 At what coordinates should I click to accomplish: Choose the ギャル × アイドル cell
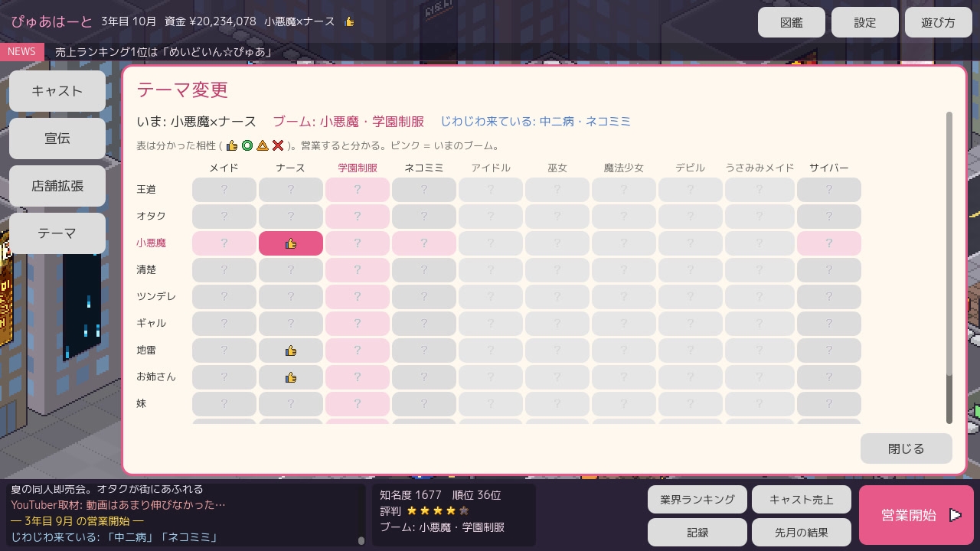pos(491,324)
